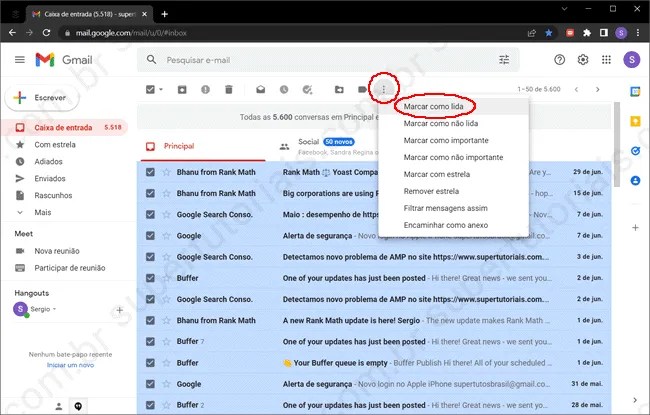Open Google Tasks side panel icon
Screen dimensions: 650x415
[x=635, y=151]
